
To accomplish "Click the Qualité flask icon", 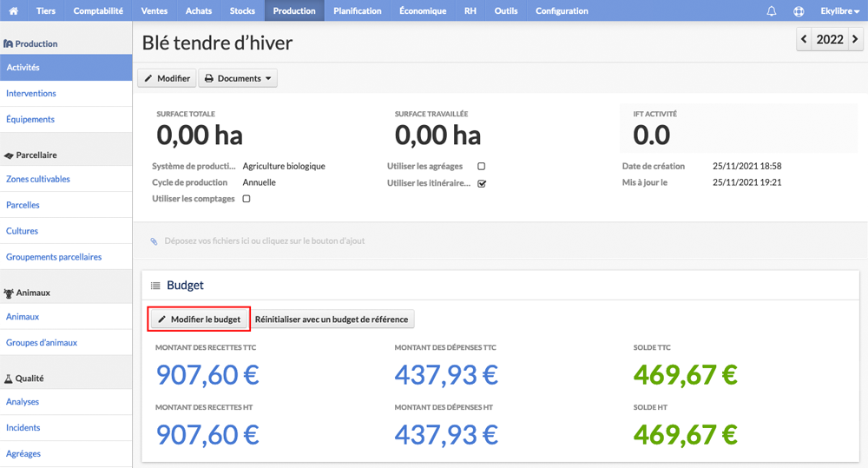I will click(x=9, y=379).
